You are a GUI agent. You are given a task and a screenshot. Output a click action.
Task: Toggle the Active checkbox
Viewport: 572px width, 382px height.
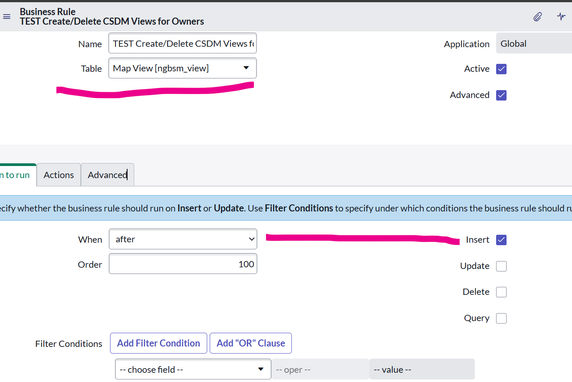tap(501, 69)
